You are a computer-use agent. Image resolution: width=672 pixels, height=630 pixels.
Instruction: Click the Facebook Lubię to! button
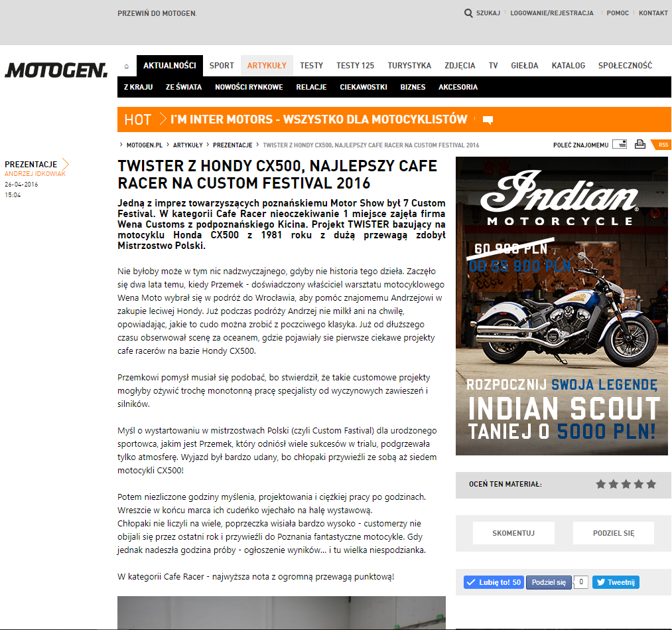coord(494,582)
